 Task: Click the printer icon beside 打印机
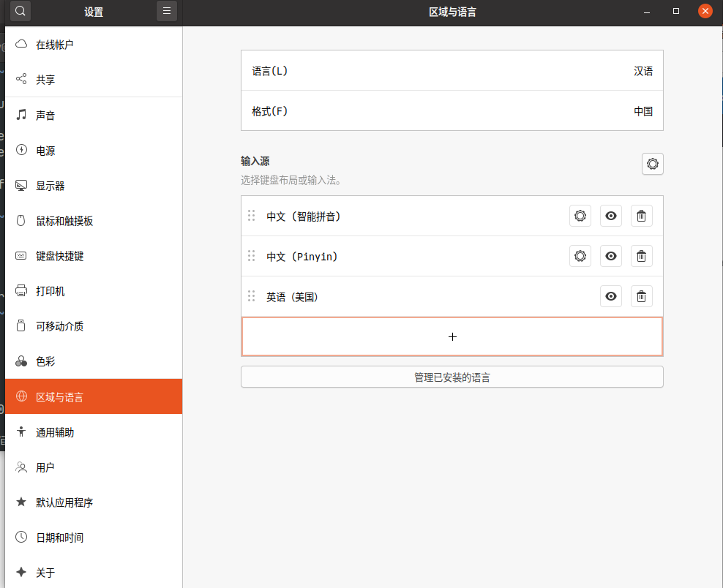click(x=21, y=290)
